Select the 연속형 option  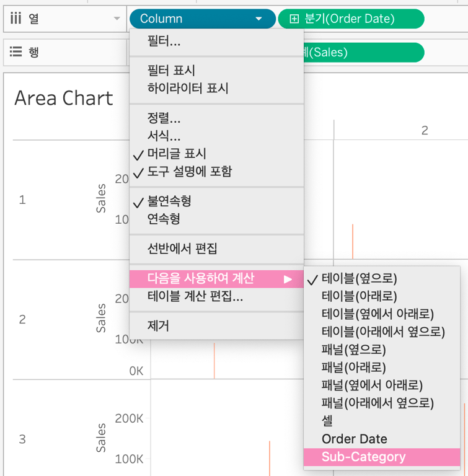(x=163, y=219)
